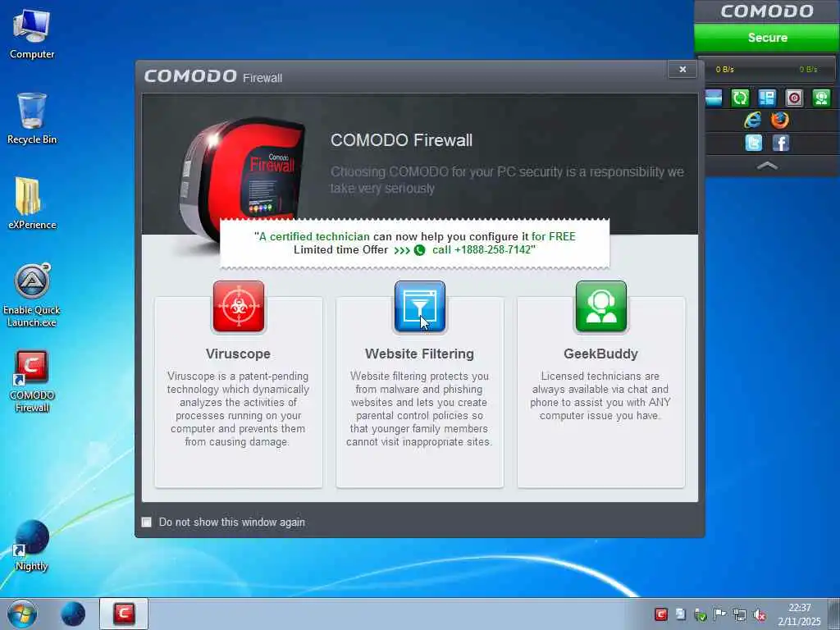Click the 'Viruscope' heading text
This screenshot has height=630, width=840.
click(x=238, y=354)
